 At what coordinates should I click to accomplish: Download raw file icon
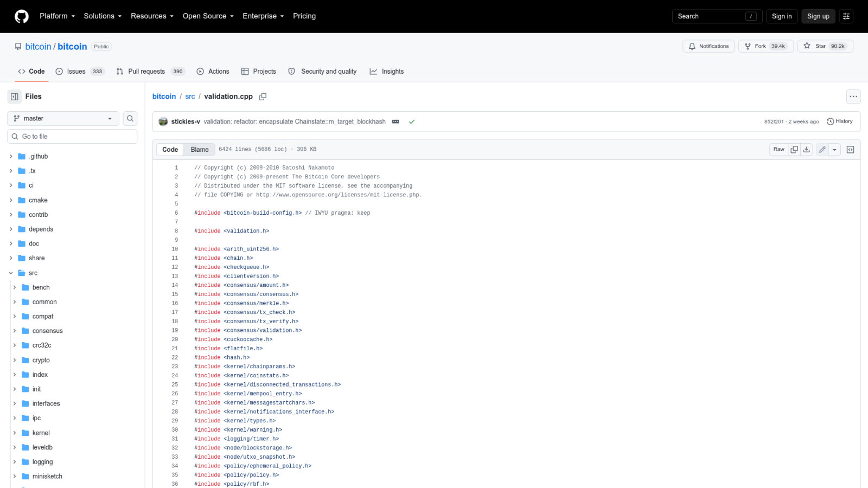tap(807, 150)
